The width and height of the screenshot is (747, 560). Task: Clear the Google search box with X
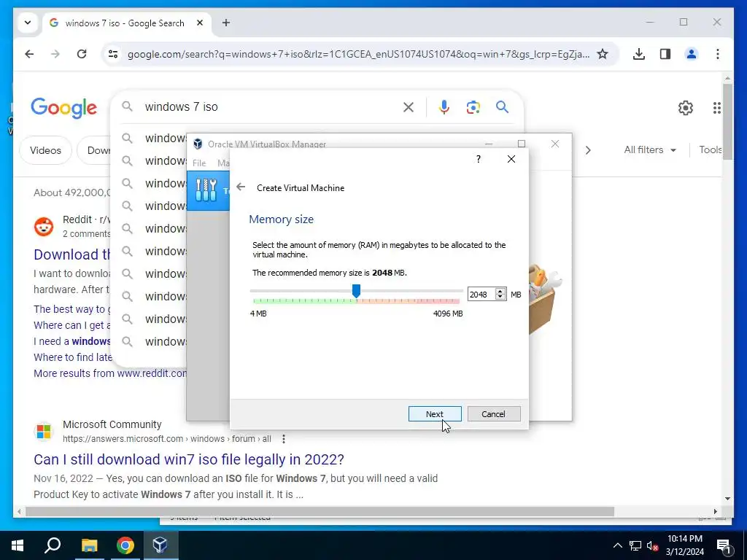point(409,107)
